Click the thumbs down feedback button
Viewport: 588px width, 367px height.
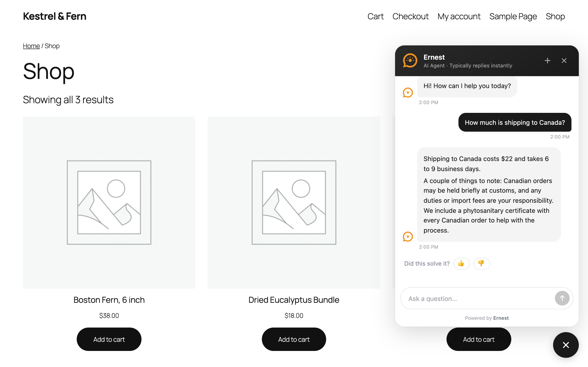(482, 264)
